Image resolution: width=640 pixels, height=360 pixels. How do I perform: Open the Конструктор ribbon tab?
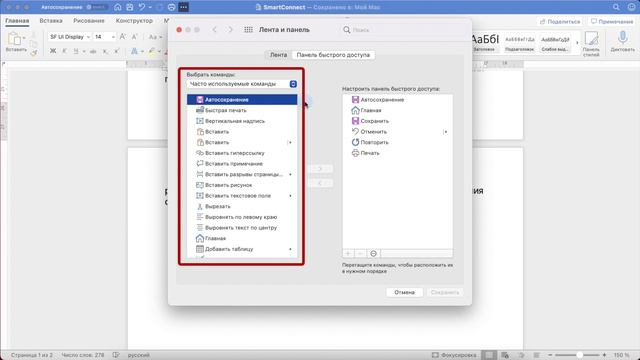click(134, 20)
